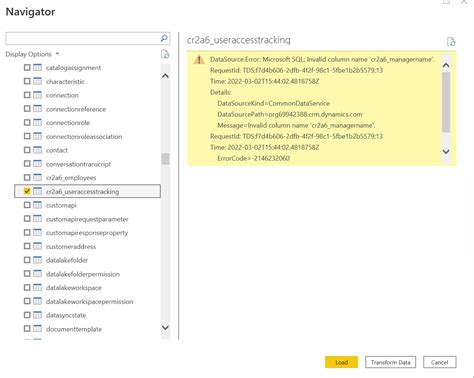This screenshot has width=474, height=378.
Task: Click the Cancel button
Action: click(x=439, y=362)
